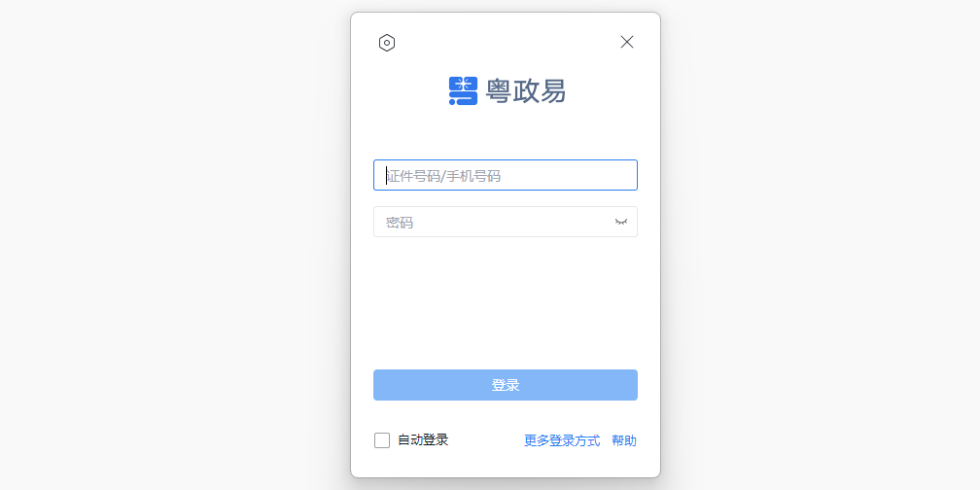Toggle password visibility in 密码 field
This screenshot has height=490, width=980.
coord(620,222)
